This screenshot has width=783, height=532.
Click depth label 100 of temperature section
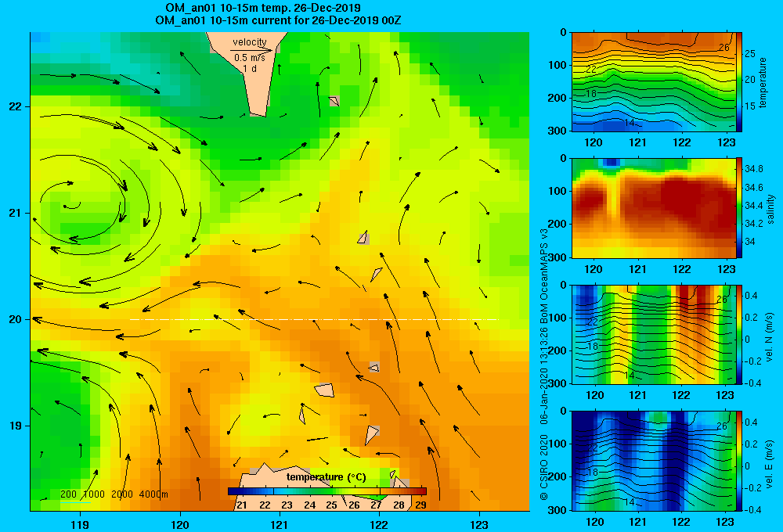click(x=557, y=65)
